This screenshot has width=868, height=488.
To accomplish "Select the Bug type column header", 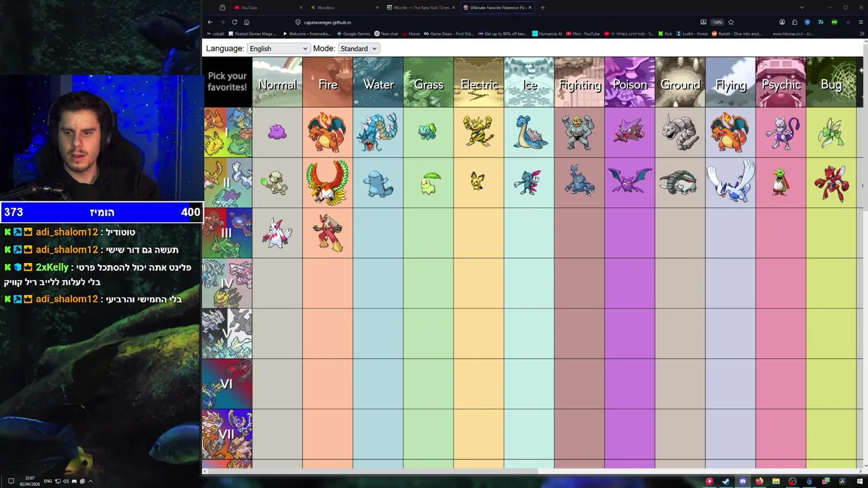I will point(831,83).
